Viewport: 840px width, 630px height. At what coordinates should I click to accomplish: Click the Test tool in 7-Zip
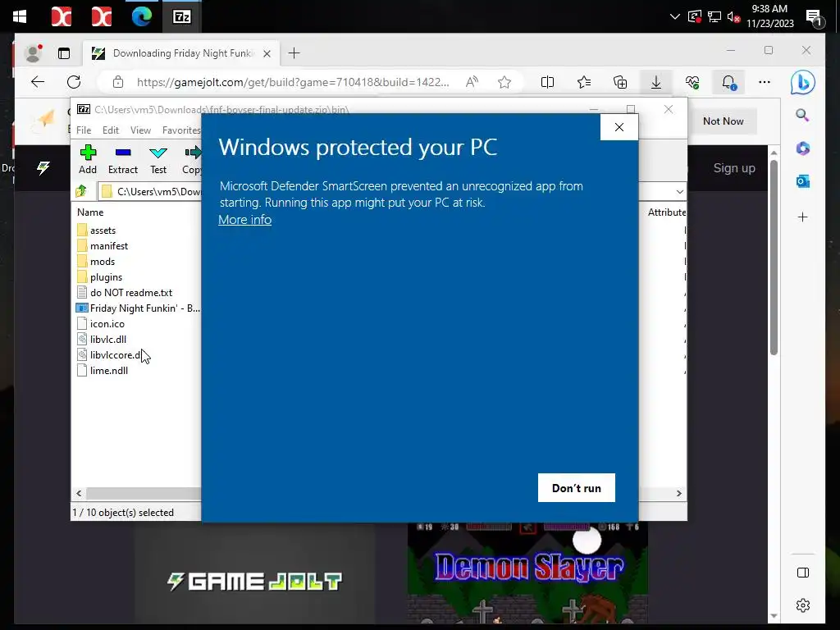point(158,160)
